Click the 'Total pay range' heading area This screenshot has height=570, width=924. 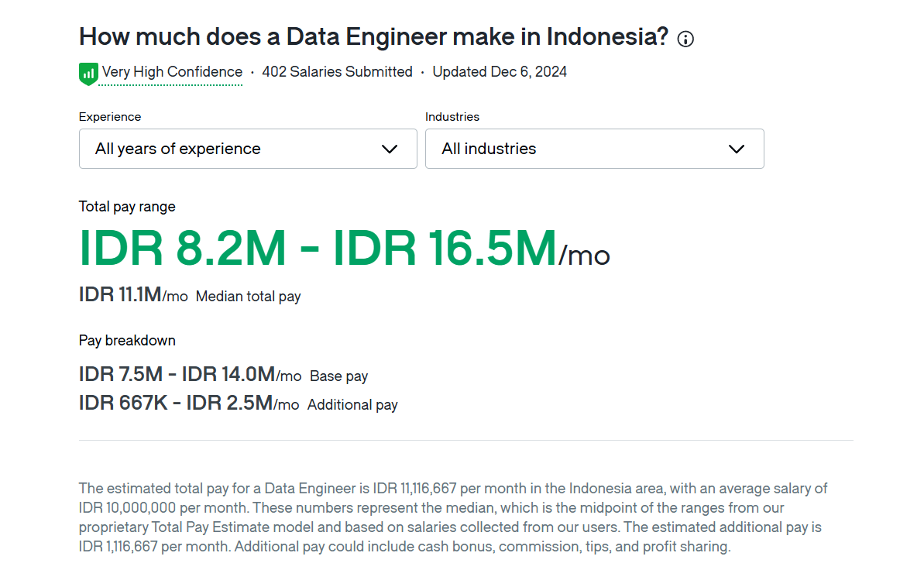click(x=126, y=206)
